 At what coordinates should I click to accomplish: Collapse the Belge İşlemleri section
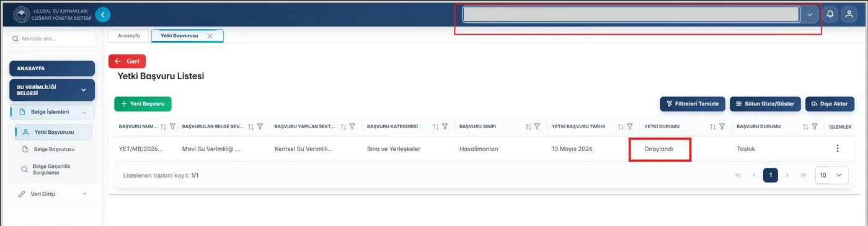52,112
